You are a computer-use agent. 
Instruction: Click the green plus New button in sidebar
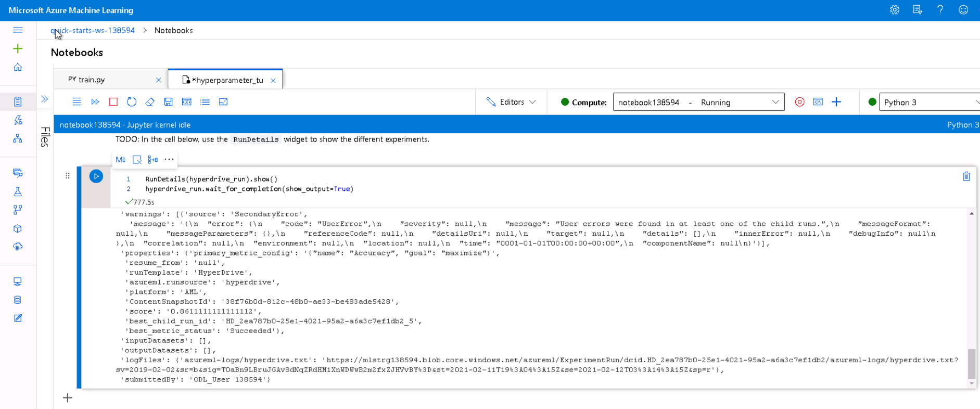pos(18,49)
